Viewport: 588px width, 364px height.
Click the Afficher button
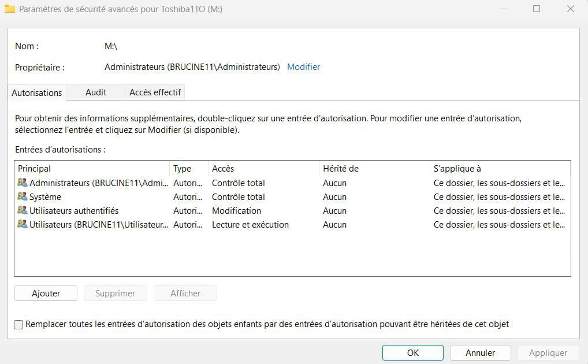[x=185, y=293]
